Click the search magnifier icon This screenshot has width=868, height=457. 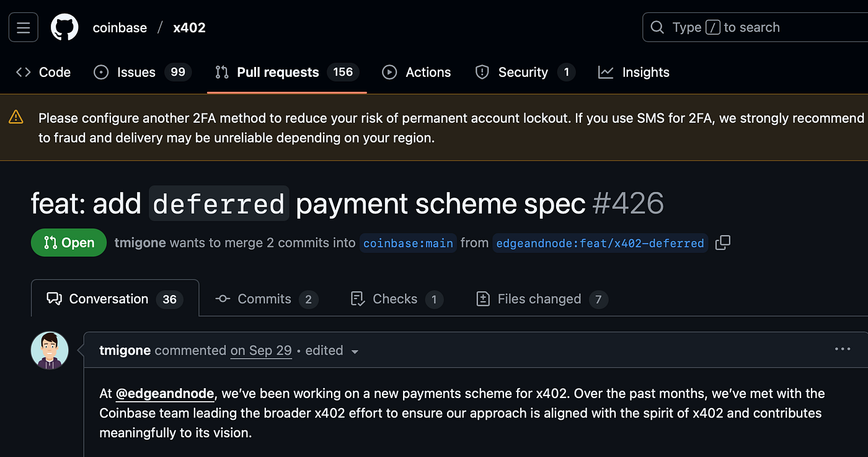(x=657, y=27)
